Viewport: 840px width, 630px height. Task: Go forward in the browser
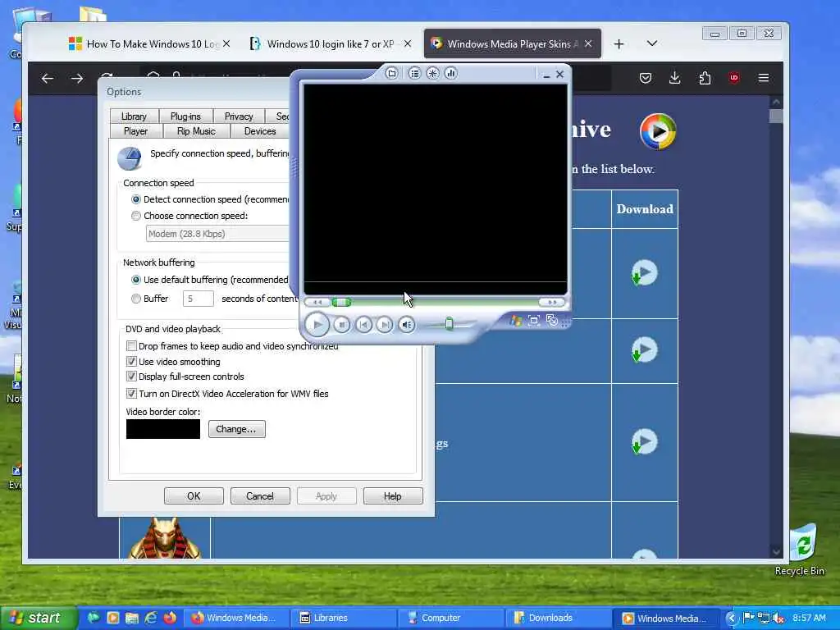coord(77,79)
